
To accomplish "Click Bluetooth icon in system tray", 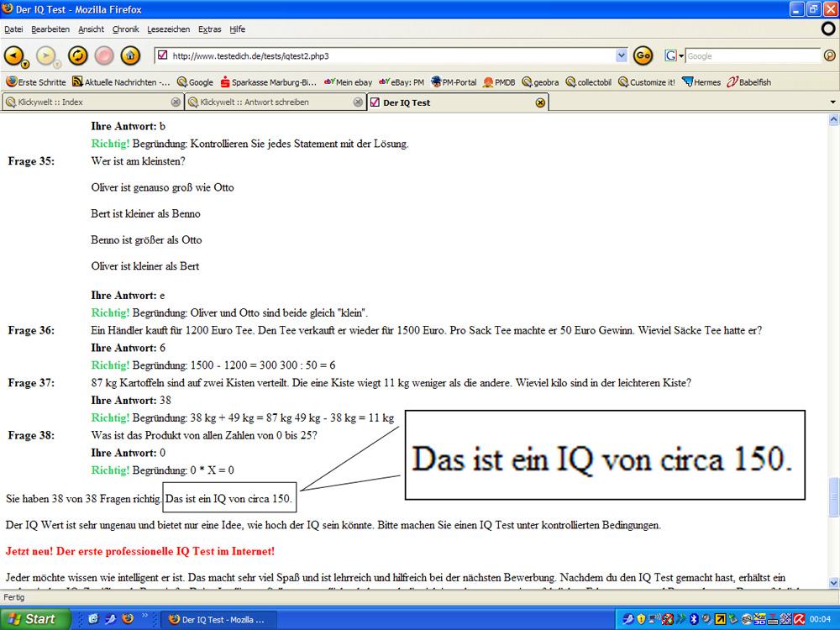I will (x=694, y=619).
